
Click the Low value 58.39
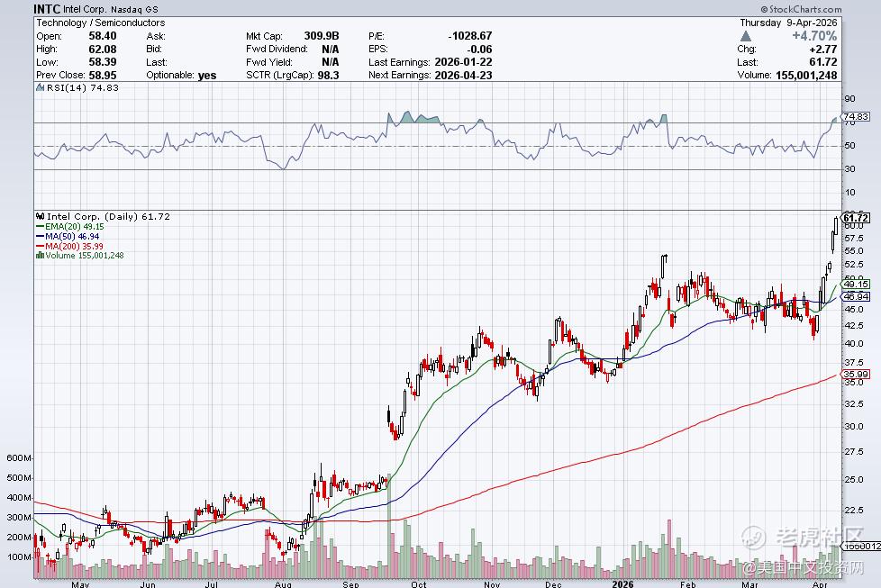click(x=103, y=62)
